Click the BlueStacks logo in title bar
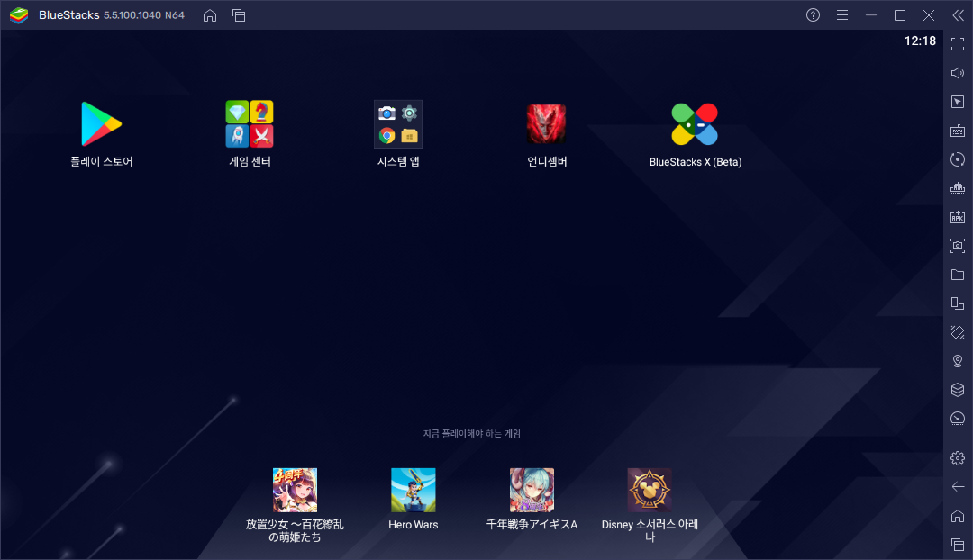973x560 pixels. (x=19, y=15)
